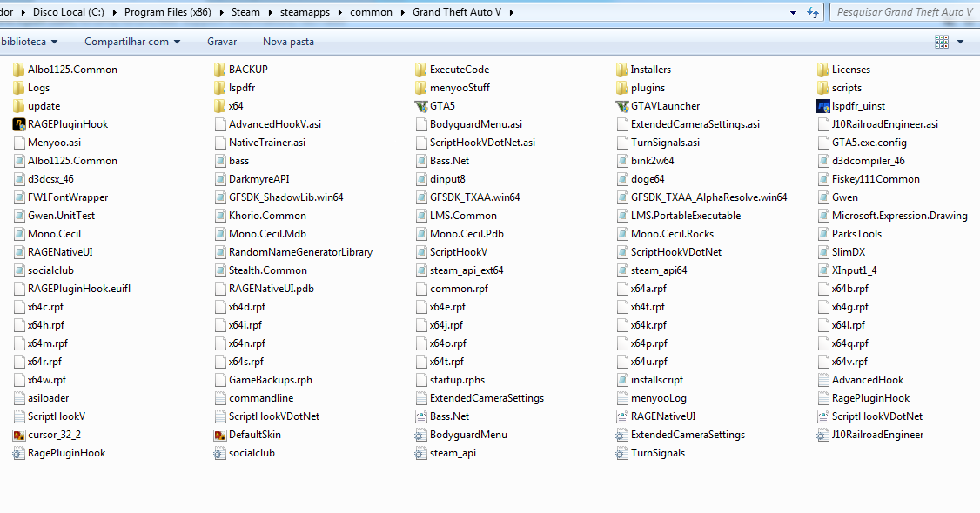980x513 pixels.
Task: Select the GTAVLauncher executable icon
Action: tap(622, 106)
